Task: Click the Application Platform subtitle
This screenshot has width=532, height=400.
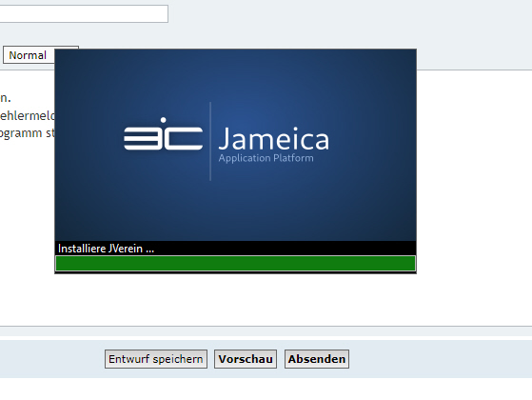Action: 266,158
